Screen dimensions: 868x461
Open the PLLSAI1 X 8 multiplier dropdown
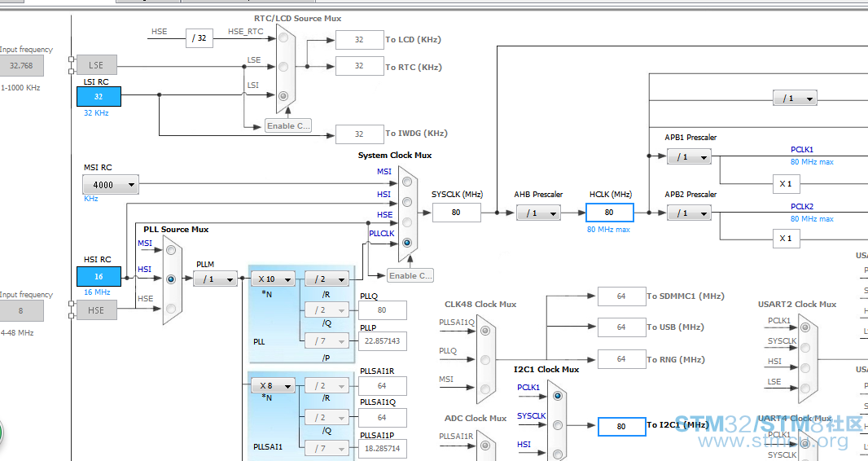point(273,385)
